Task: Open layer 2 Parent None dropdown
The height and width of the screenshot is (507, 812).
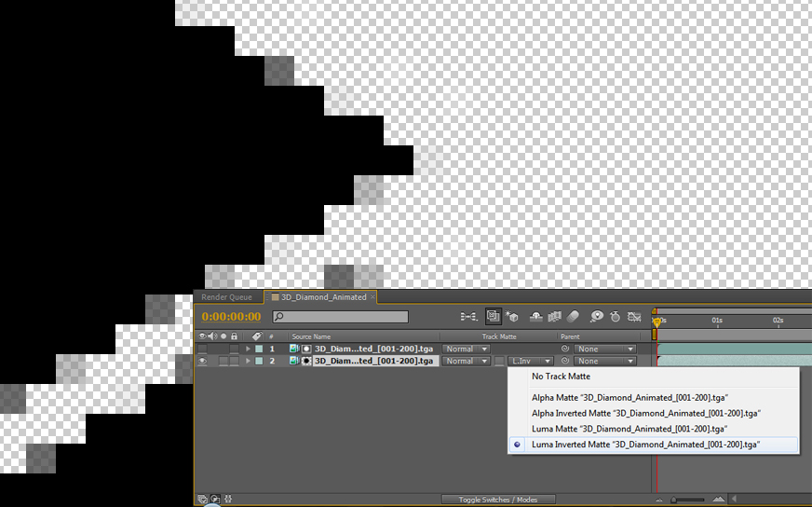Action: point(605,361)
